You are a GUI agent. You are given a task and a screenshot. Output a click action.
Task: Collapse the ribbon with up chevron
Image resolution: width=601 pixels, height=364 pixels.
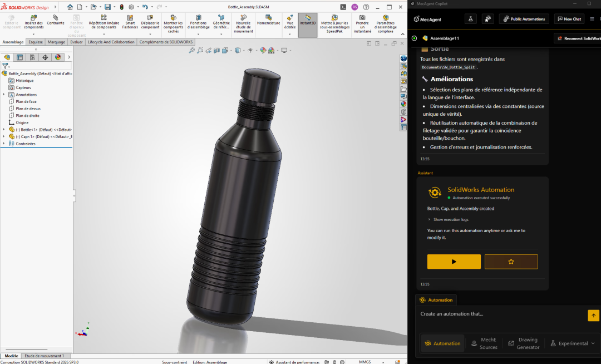(402, 34)
